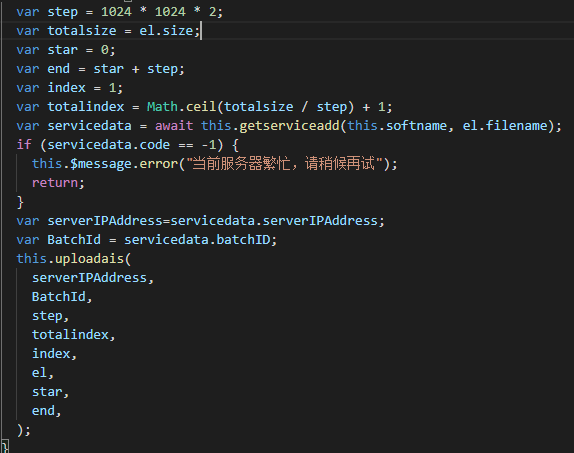574x453 pixels.
Task: Click the el.filename parameter
Action: pos(505,126)
